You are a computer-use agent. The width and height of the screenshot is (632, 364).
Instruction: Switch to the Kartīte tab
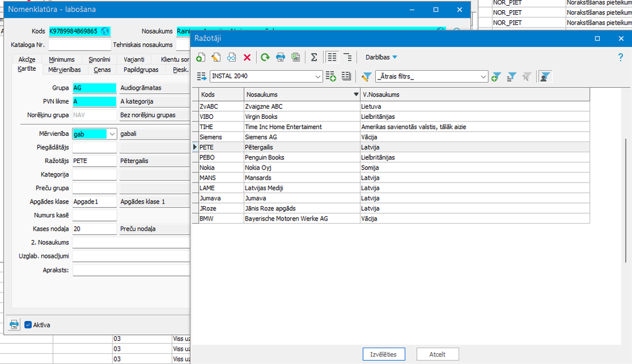[27, 69]
